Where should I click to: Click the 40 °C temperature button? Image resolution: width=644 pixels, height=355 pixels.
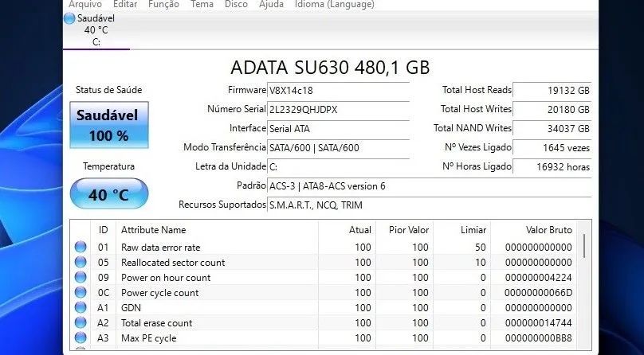109,193
